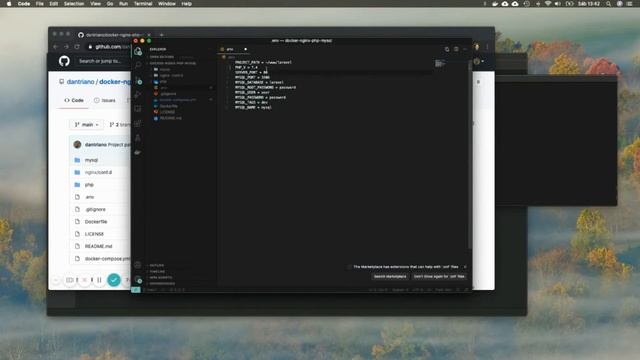Click the Wi-Fi icon in the macOS menu bar
The width and height of the screenshot is (640, 360).
click(548, 4)
